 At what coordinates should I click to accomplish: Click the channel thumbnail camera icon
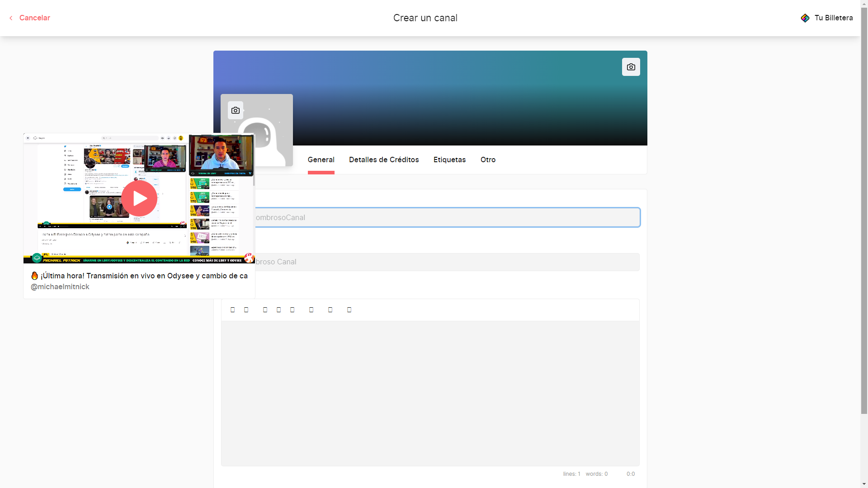(x=235, y=110)
